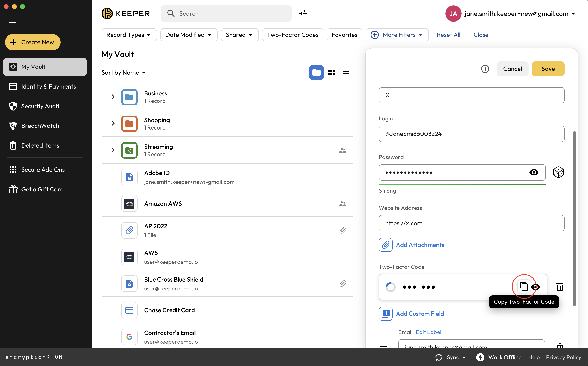Viewport: 588px width, 366px height.
Task: Open Deleted Items in sidebar
Action: point(40,145)
